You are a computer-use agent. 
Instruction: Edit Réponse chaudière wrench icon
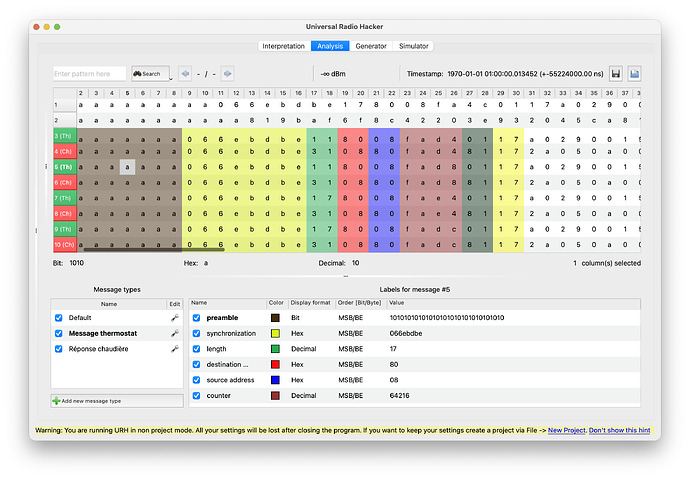point(175,349)
